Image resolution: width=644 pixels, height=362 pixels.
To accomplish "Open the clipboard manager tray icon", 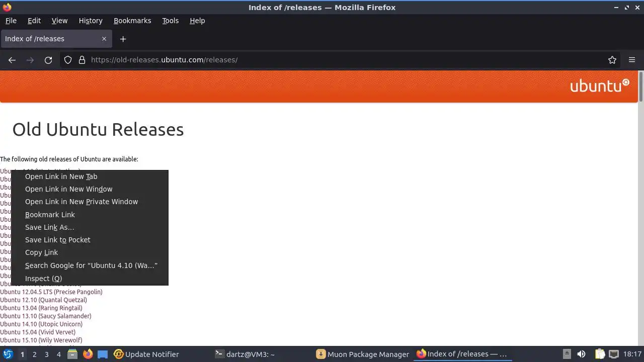I will [599, 354].
